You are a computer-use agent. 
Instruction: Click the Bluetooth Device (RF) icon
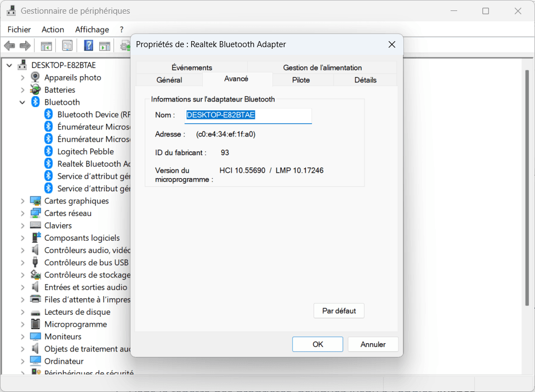pos(48,114)
